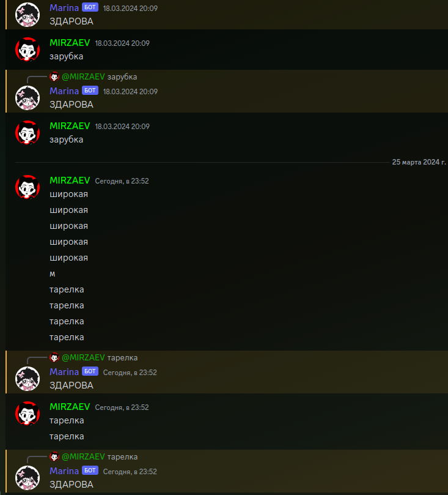Jump to the quoted зарубка message
This screenshot has height=495, width=448.
point(122,76)
